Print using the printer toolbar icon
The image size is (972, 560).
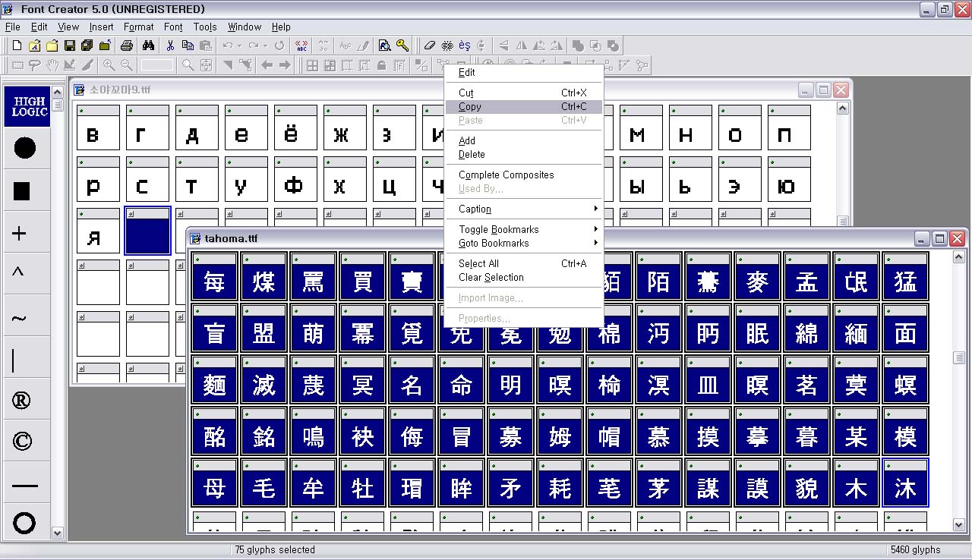point(128,46)
